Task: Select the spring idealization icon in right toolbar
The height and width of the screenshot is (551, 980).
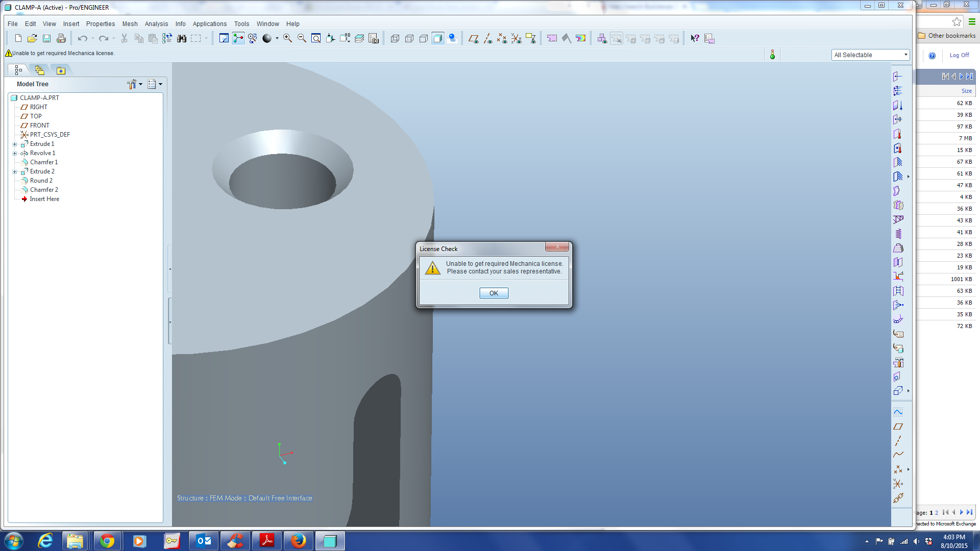Action: [898, 234]
